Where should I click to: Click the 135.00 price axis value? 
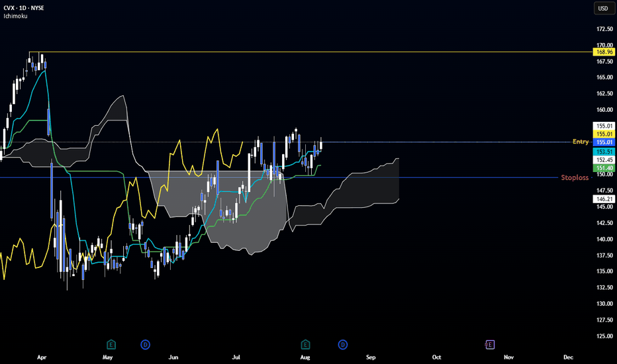(605, 271)
